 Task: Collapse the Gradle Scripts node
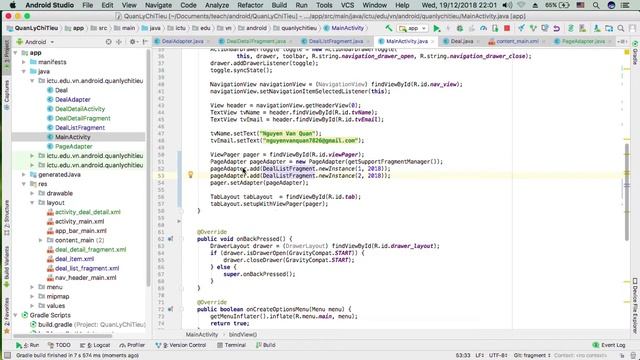point(16,316)
